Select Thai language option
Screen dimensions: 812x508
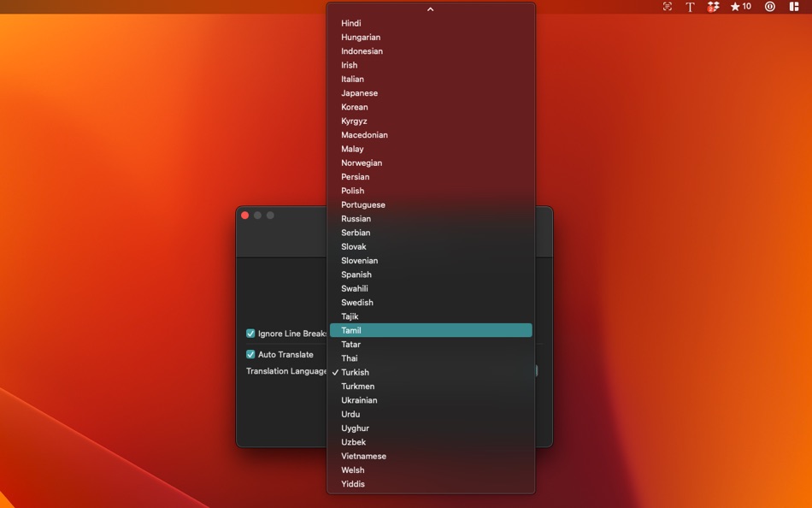(431, 358)
